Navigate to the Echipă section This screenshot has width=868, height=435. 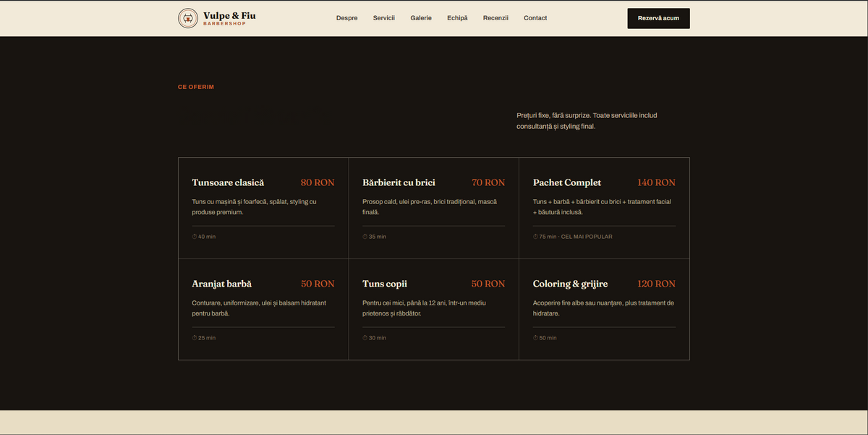click(457, 18)
